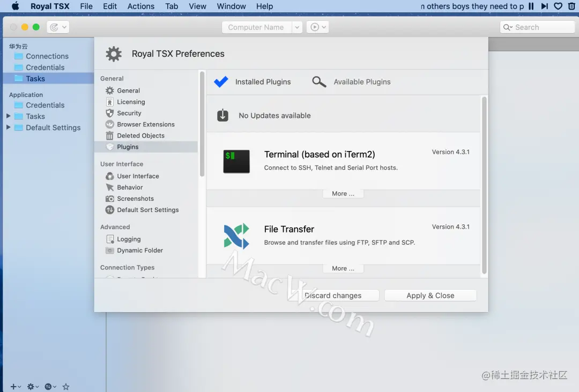Viewport: 579px width, 392px height.
Task: Click the skip-next icon in menu bar
Action: (x=544, y=6)
